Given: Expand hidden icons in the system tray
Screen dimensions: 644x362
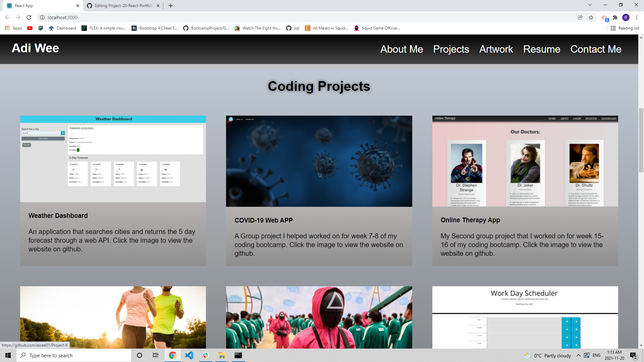Looking at the screenshot, I should pyautogui.click(x=578, y=355).
